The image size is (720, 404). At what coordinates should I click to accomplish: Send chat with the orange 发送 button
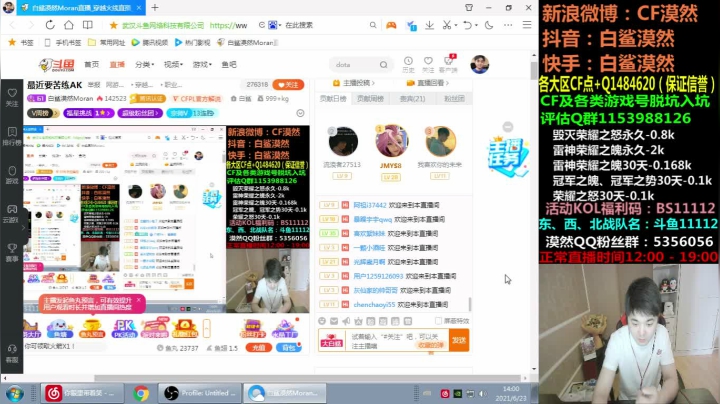click(459, 340)
